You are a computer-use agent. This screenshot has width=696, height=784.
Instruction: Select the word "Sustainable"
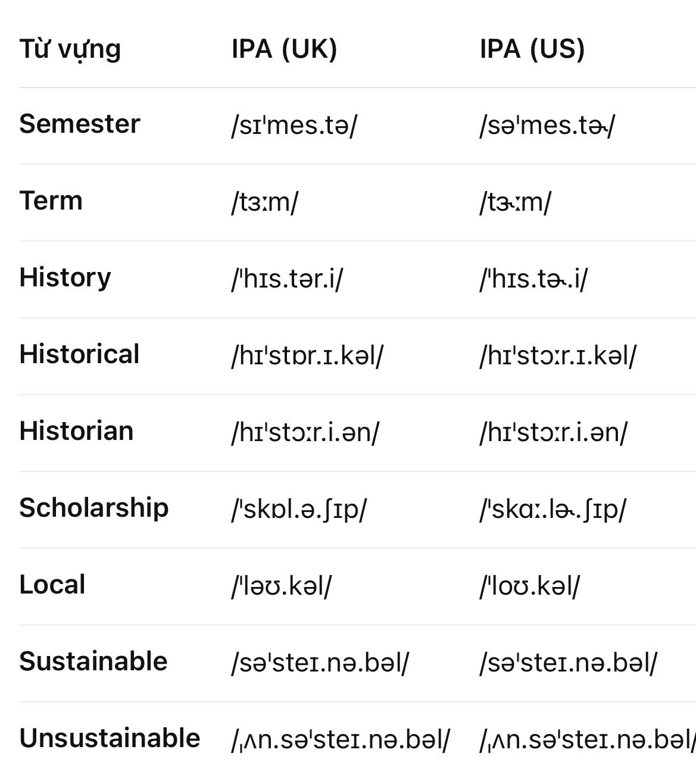(x=93, y=661)
